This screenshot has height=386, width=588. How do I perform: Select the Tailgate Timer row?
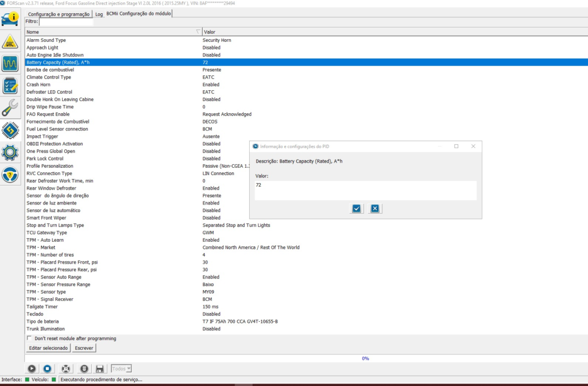(x=307, y=307)
